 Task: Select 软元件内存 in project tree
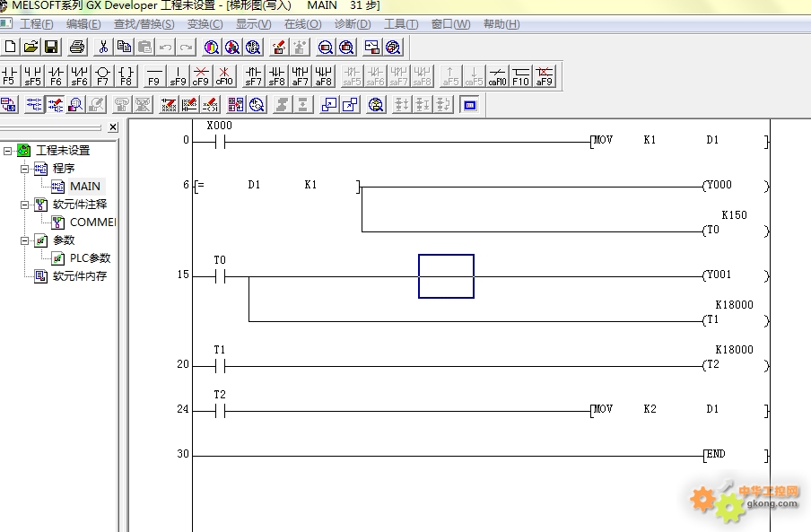tap(80, 276)
